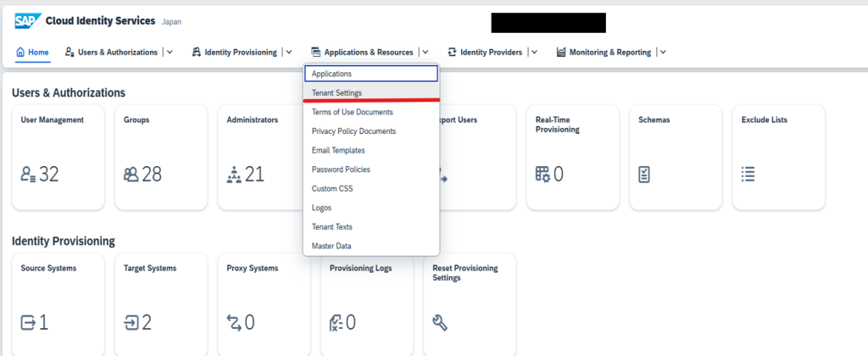Click the Administrators hierarchy icon

tap(234, 175)
